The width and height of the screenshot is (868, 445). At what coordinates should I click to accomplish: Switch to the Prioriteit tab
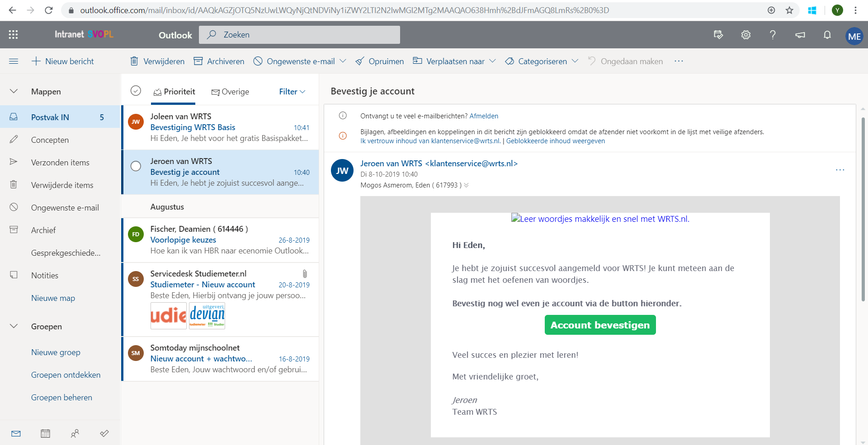175,92
